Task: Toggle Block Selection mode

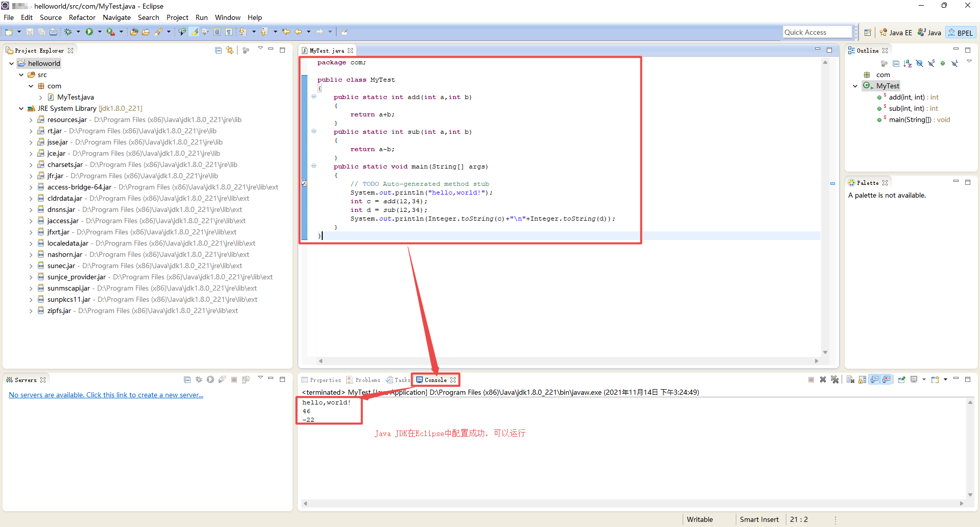Action: [x=217, y=32]
